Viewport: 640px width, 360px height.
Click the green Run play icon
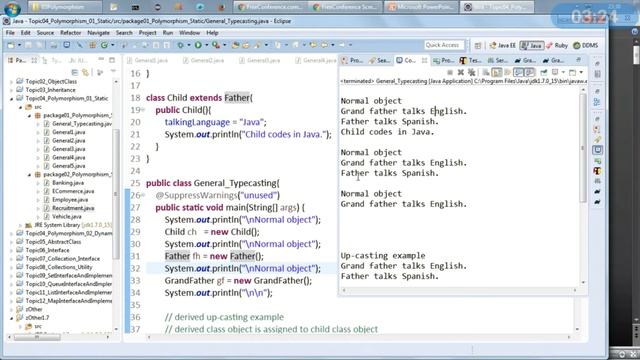pyautogui.click(x=198, y=45)
